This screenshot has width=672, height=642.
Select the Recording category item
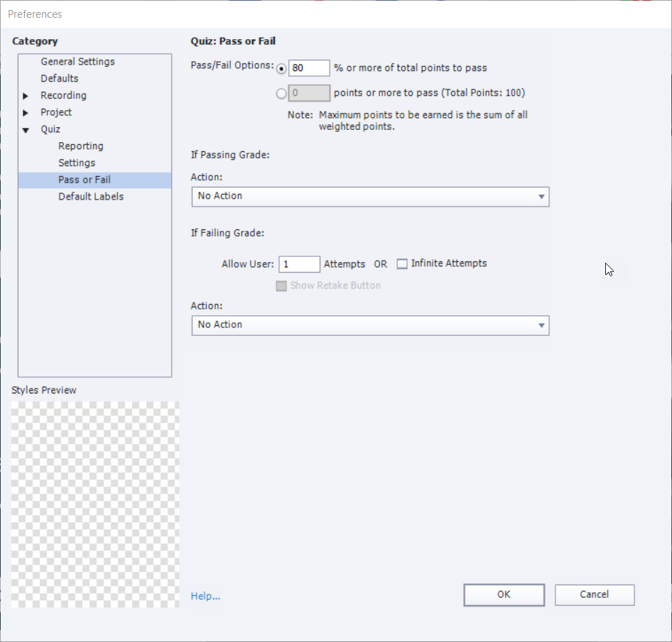(x=63, y=95)
